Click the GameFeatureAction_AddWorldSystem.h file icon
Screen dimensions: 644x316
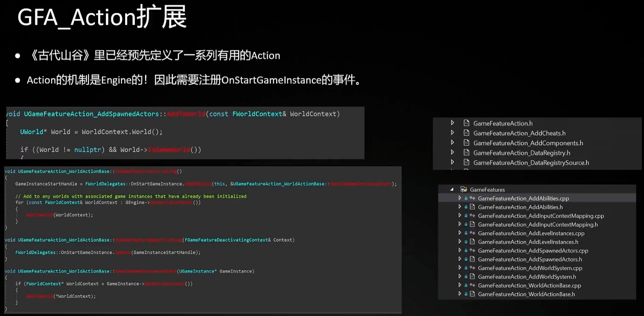pyautogui.click(x=472, y=277)
